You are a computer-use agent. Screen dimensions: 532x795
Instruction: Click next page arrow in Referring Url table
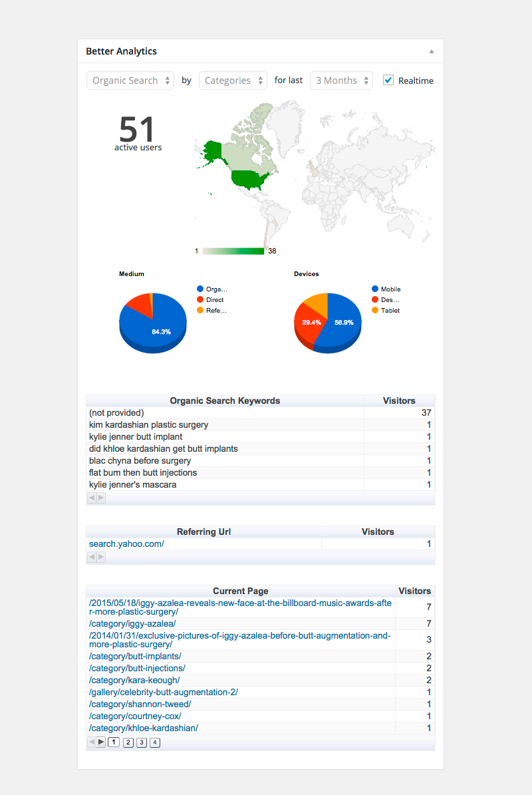tap(101, 557)
